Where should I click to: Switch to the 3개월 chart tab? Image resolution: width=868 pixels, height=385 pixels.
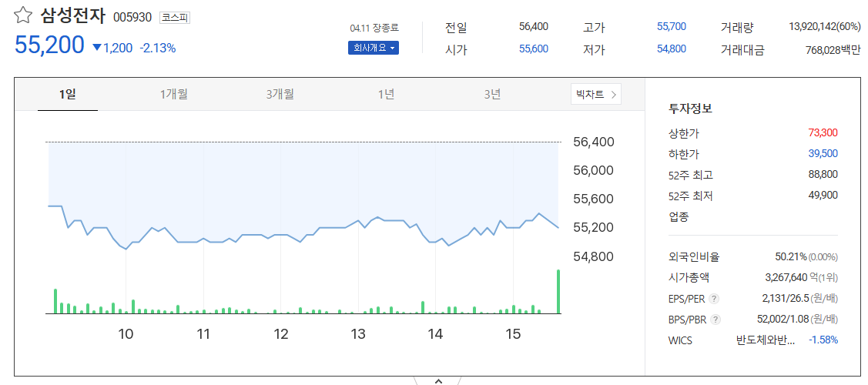[280, 95]
